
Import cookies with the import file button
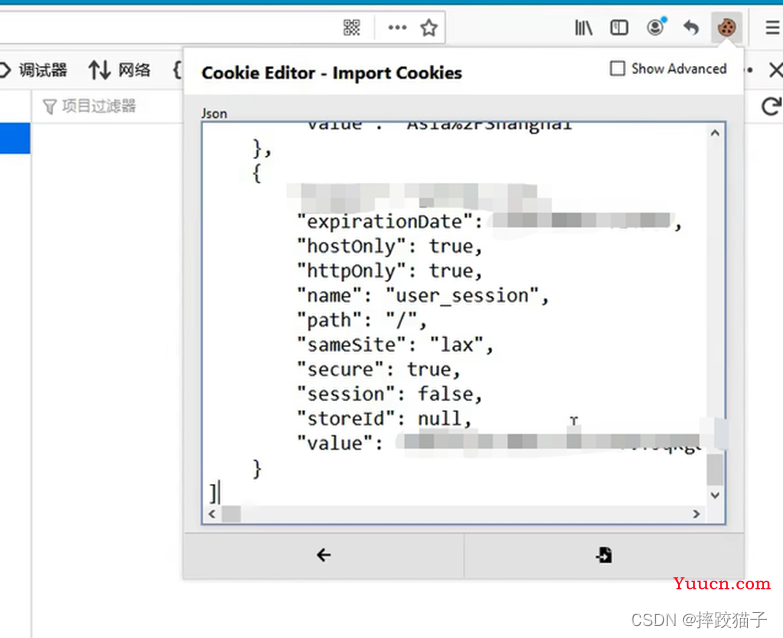[604, 555]
